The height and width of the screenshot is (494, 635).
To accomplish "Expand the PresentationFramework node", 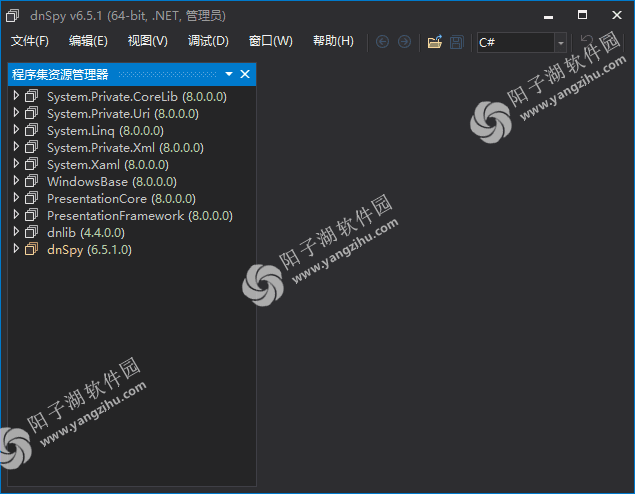I will tap(16, 215).
